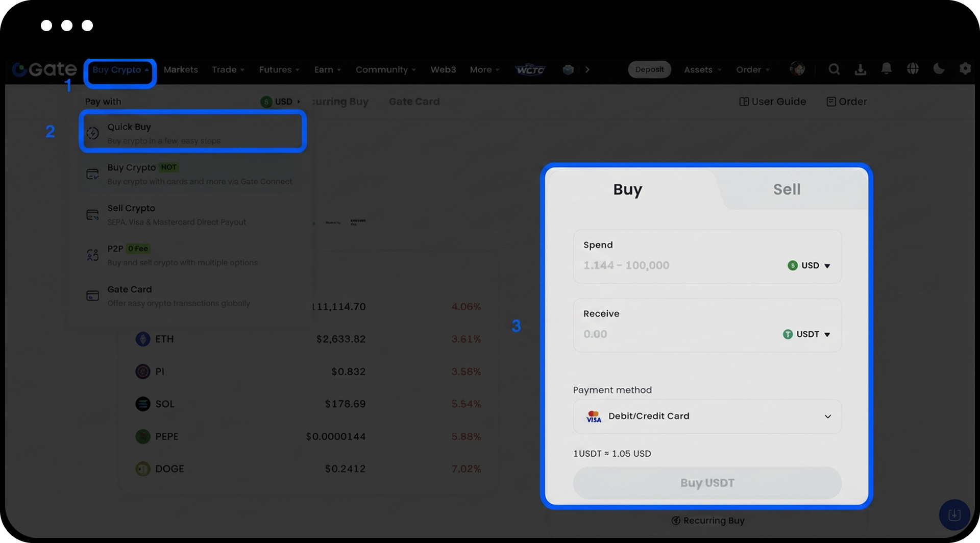The height and width of the screenshot is (543, 980).
Task: Open notifications bell icon
Action: (887, 69)
